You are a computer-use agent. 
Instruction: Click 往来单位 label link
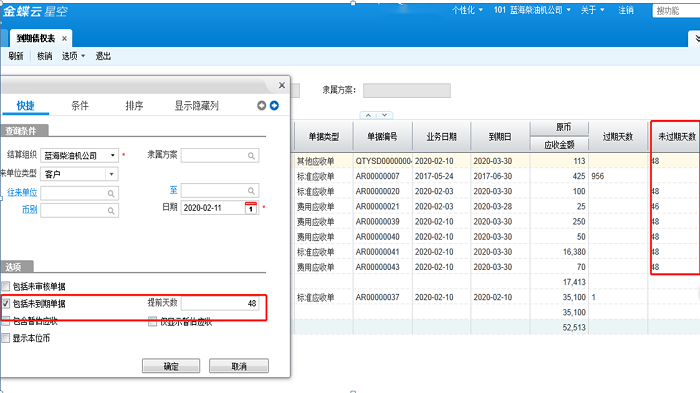pyautogui.click(x=22, y=192)
